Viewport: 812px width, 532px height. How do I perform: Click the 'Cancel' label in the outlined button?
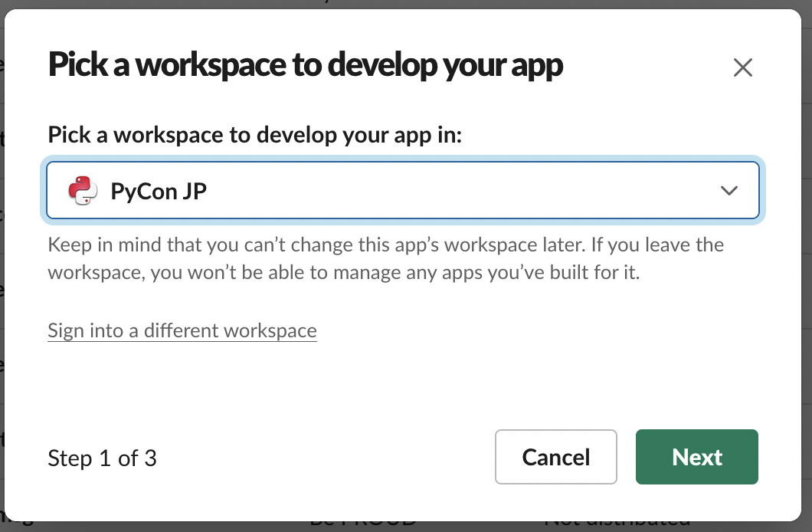(x=555, y=457)
